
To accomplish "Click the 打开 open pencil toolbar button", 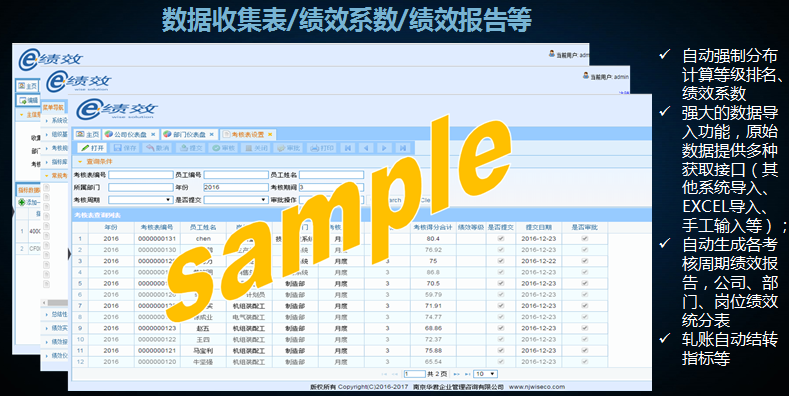I will [x=92, y=148].
